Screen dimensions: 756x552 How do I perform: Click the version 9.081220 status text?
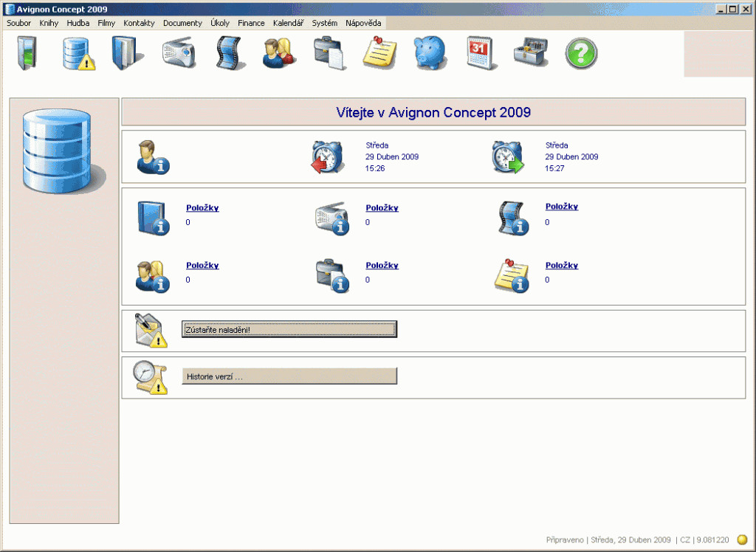[x=712, y=539]
